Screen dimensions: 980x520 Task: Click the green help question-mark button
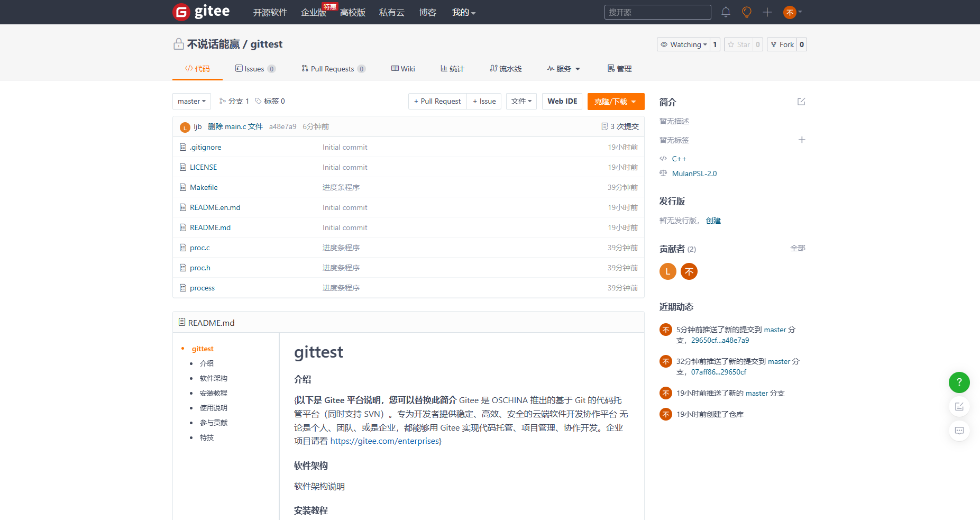pos(959,382)
